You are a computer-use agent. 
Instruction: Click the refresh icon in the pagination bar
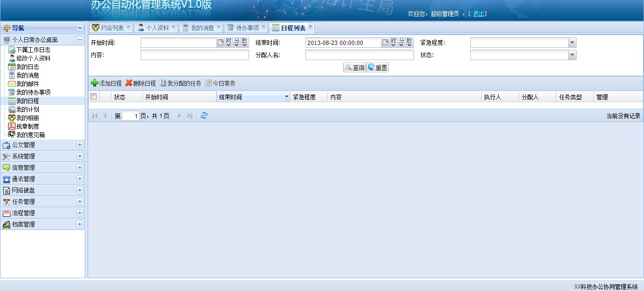point(204,115)
